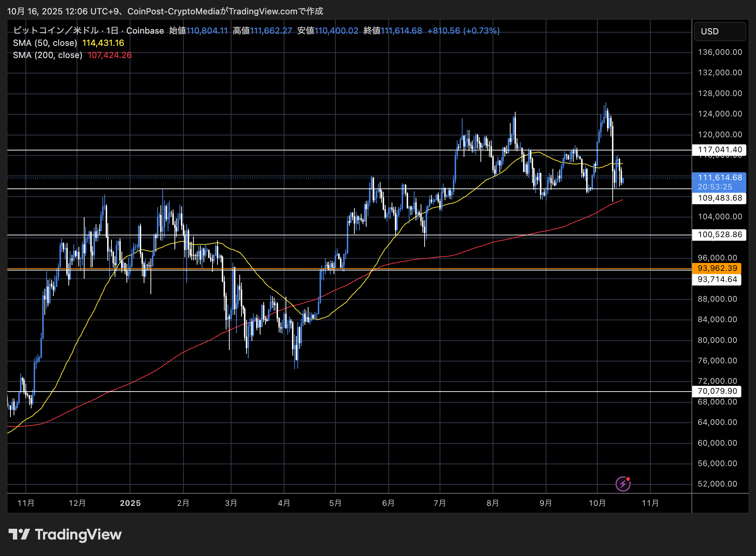Open the USD currency selector
Image resolution: width=756 pixels, height=556 pixels.
coord(719,32)
